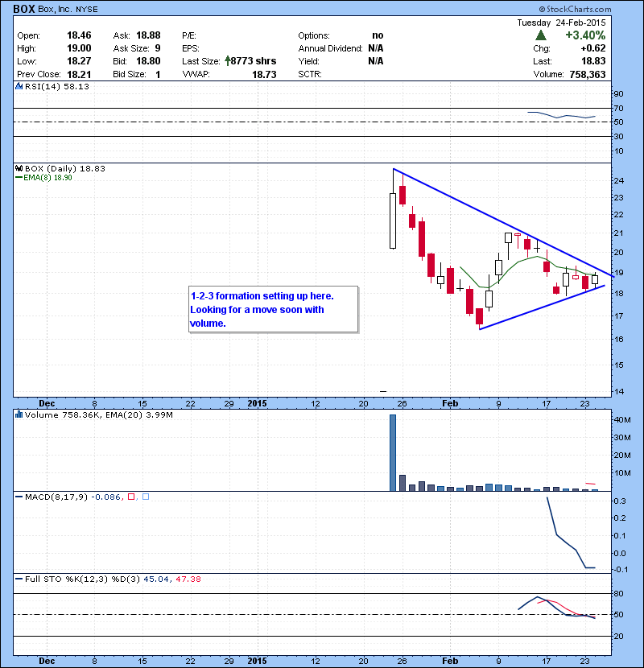644x668 pixels.
Task: Click the 0.3 label on MACD axis
Action: click(x=620, y=501)
